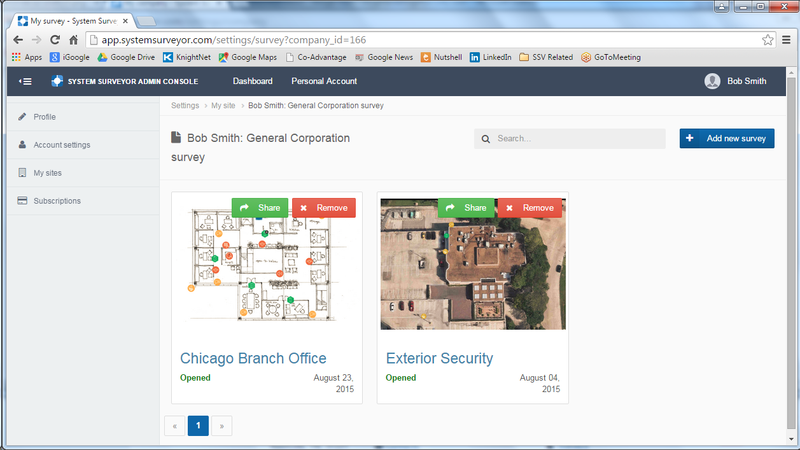This screenshot has width=800, height=450.
Task: Open the Exterior Security title link
Action: (439, 358)
